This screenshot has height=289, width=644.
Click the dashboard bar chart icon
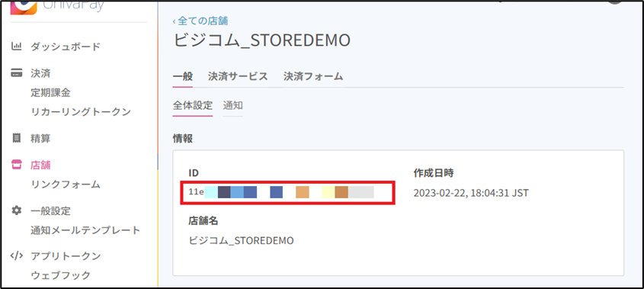tap(16, 47)
